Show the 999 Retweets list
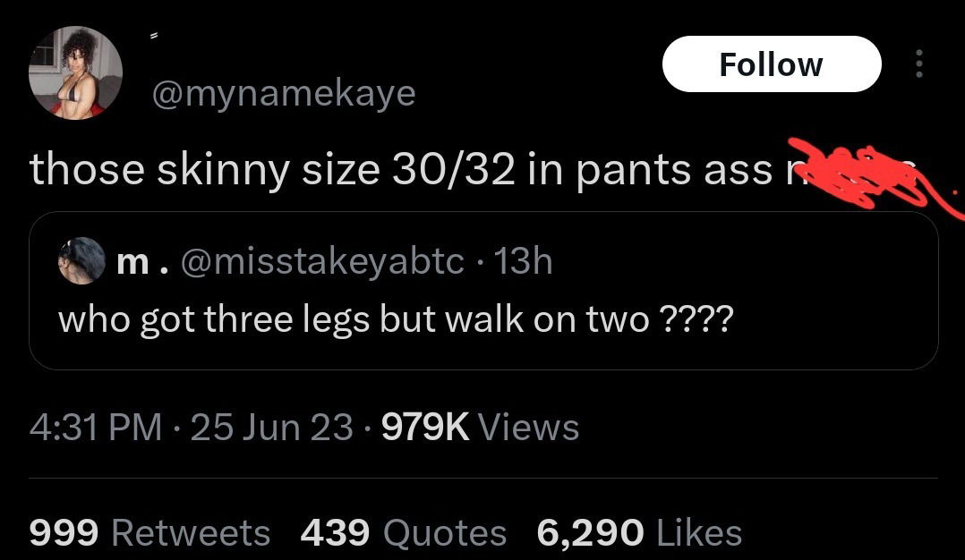 pyautogui.click(x=149, y=532)
